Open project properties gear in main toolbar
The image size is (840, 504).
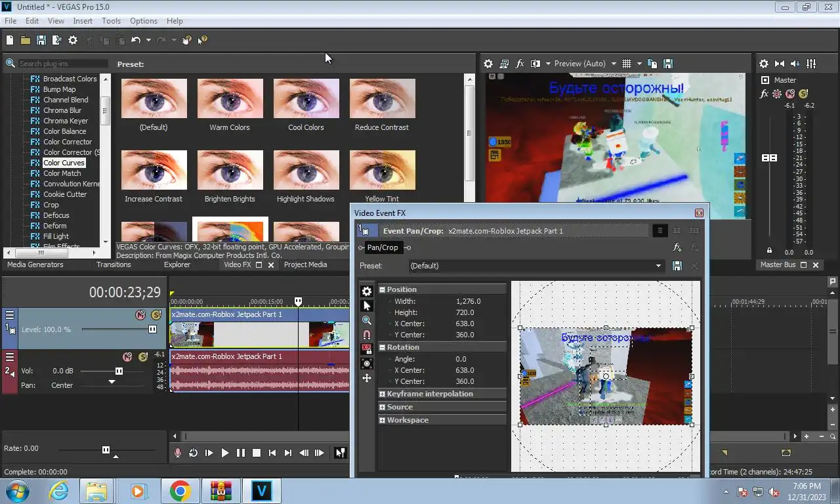point(73,40)
